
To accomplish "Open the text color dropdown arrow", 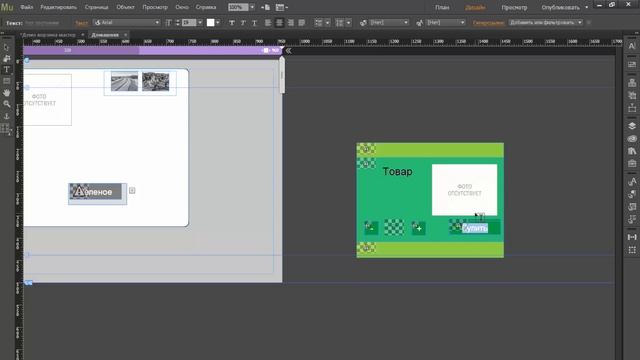I will coord(218,23).
